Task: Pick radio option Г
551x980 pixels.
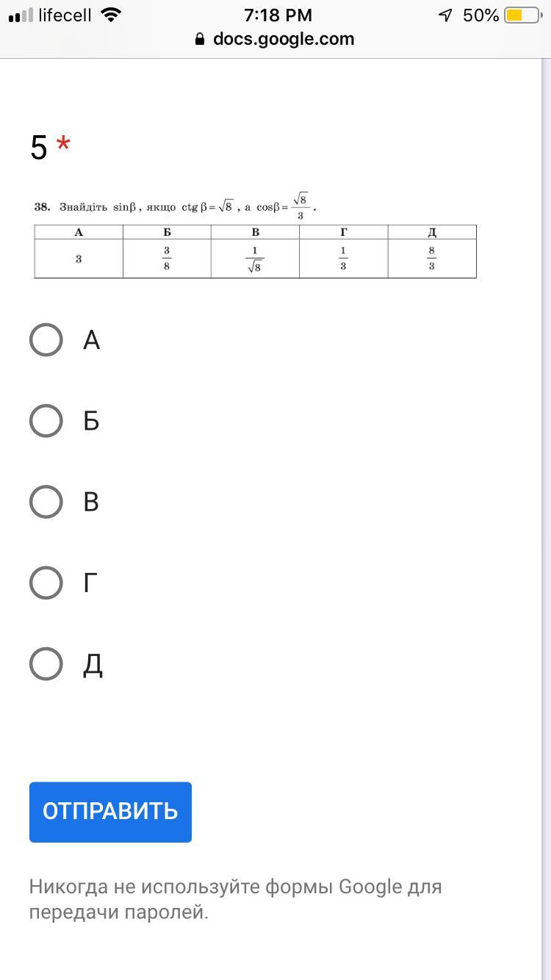Action: 46,583
